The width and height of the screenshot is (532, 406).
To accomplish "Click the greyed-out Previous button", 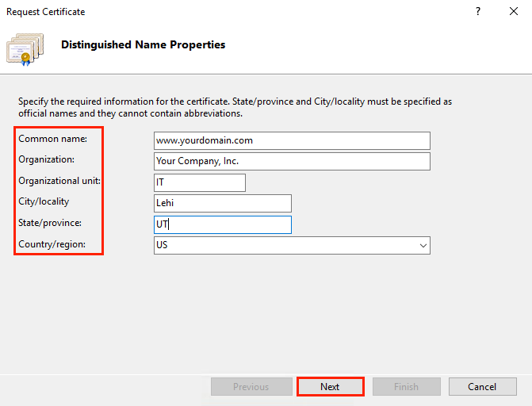I will [x=251, y=387].
